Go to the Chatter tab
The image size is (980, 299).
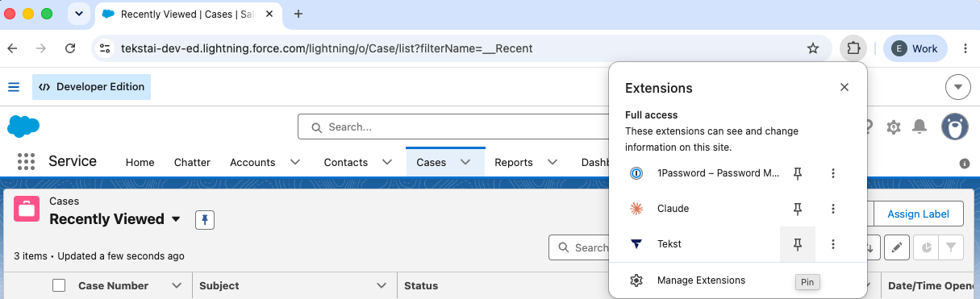point(192,162)
